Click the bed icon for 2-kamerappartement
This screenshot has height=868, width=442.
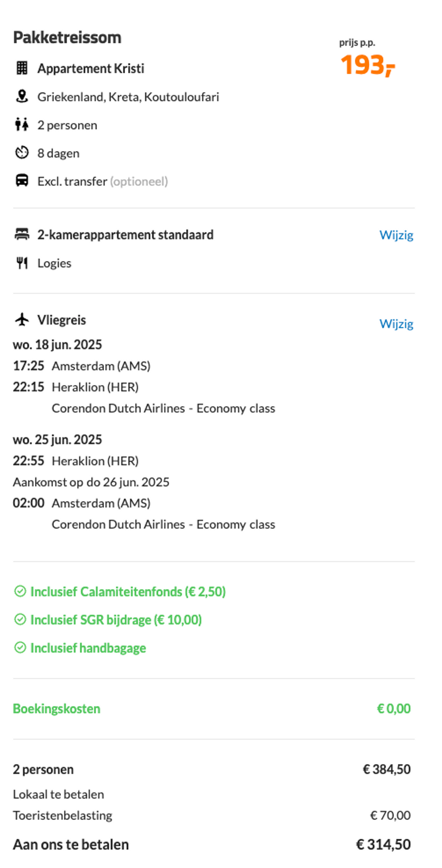[x=22, y=234]
